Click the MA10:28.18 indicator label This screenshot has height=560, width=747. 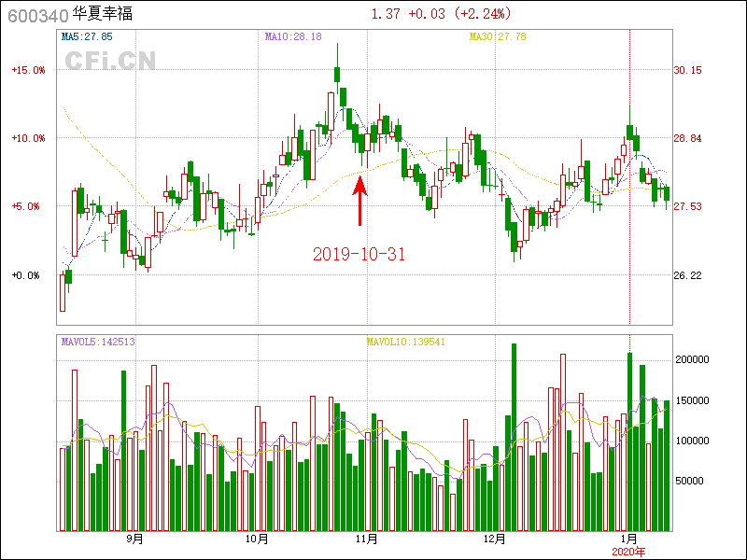point(293,36)
